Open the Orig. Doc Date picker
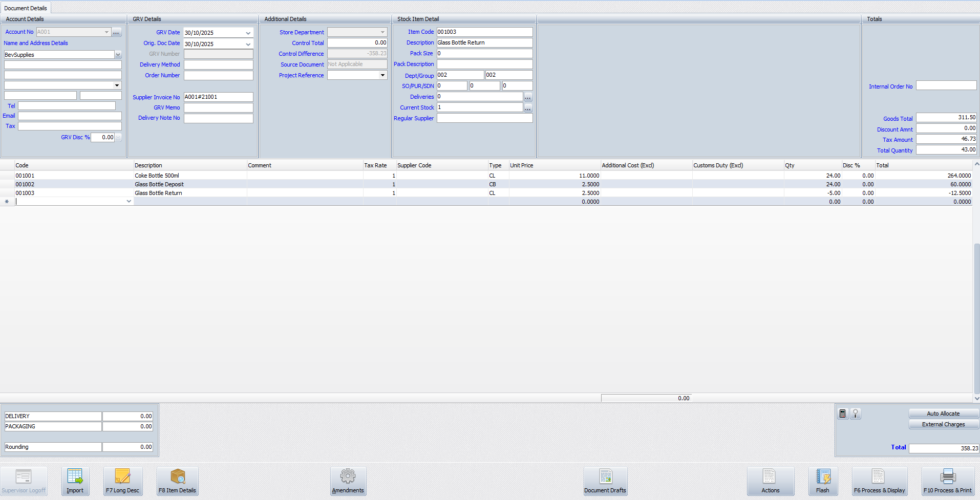The width and height of the screenshot is (980, 500). tap(248, 44)
